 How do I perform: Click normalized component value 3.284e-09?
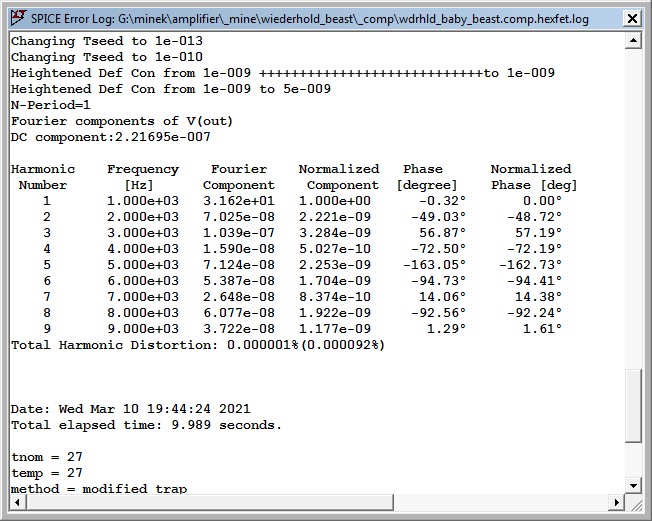[335, 233]
